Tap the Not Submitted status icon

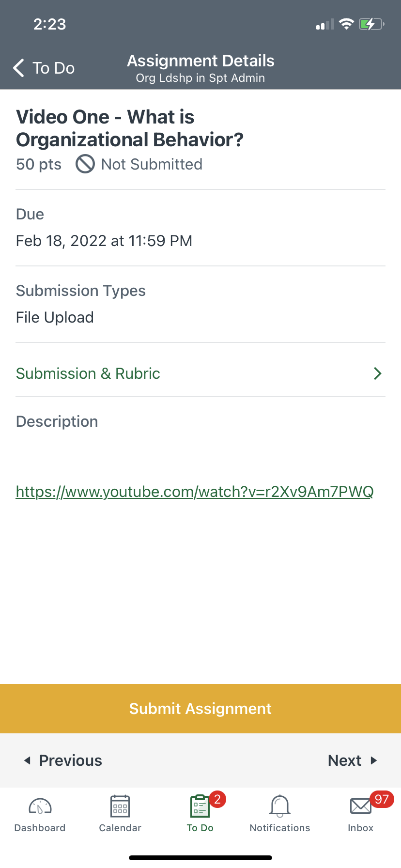tap(85, 164)
